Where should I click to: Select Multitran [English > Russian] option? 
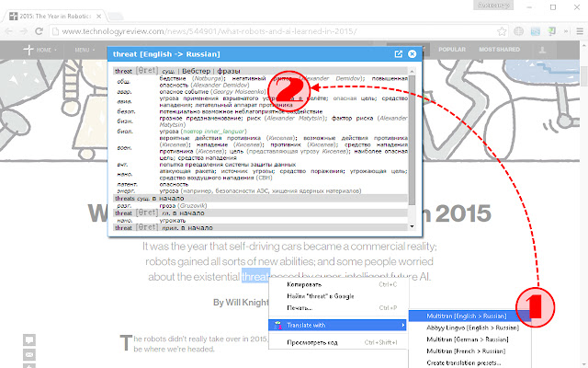[x=469, y=316]
